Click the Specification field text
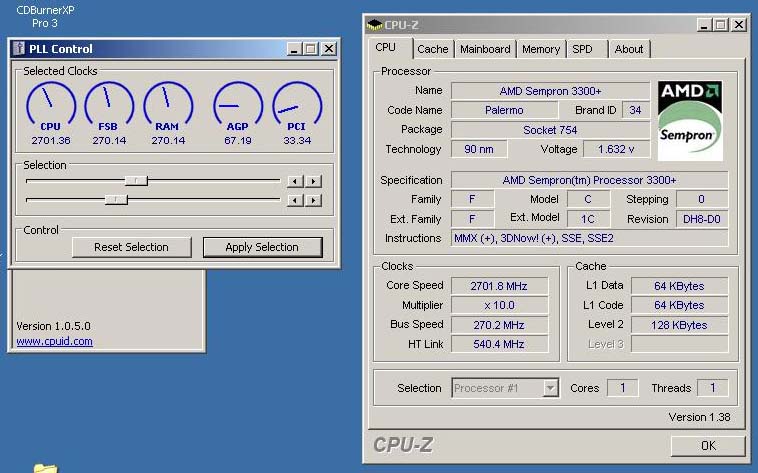 (590, 180)
